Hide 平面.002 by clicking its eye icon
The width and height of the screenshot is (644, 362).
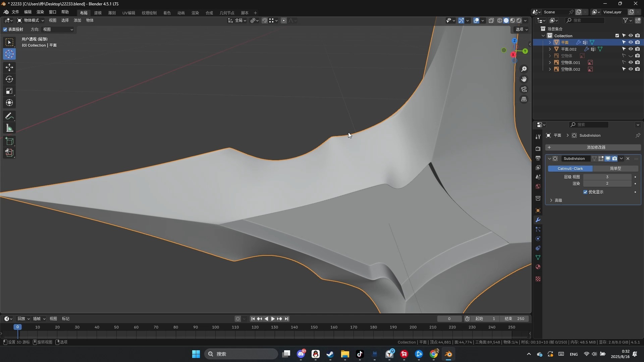pos(631,49)
